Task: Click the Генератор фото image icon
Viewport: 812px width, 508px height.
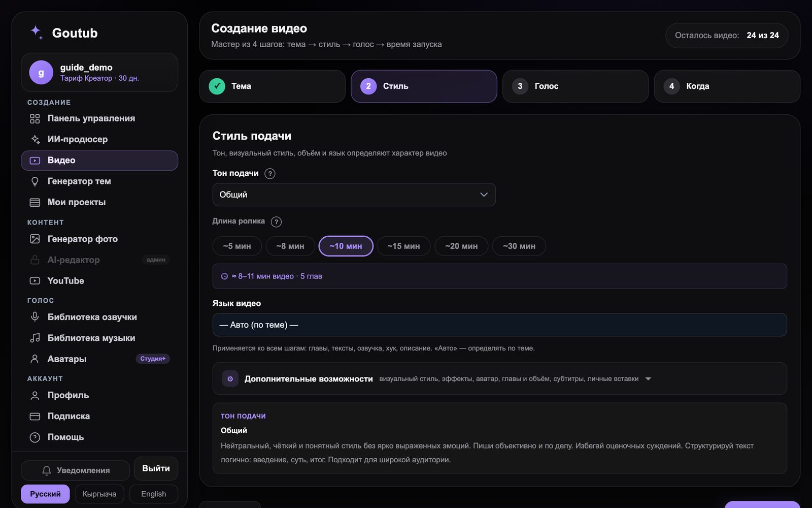Action: [35, 239]
